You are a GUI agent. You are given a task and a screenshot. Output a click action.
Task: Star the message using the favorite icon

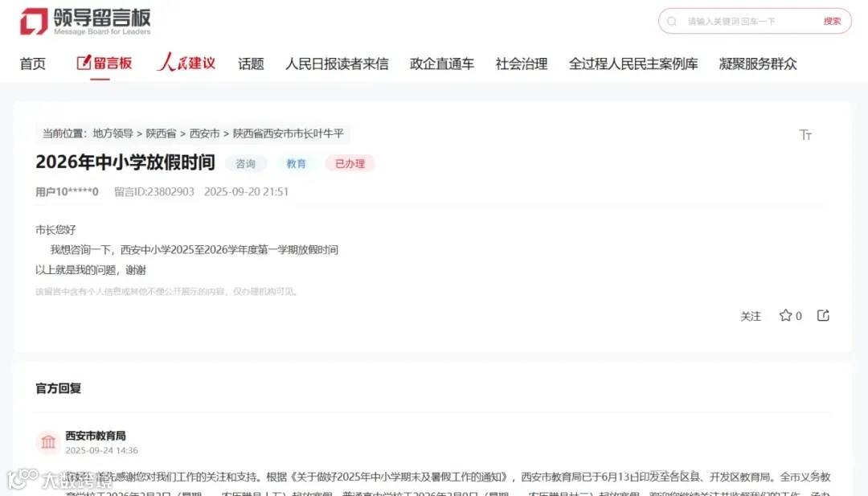pos(785,315)
